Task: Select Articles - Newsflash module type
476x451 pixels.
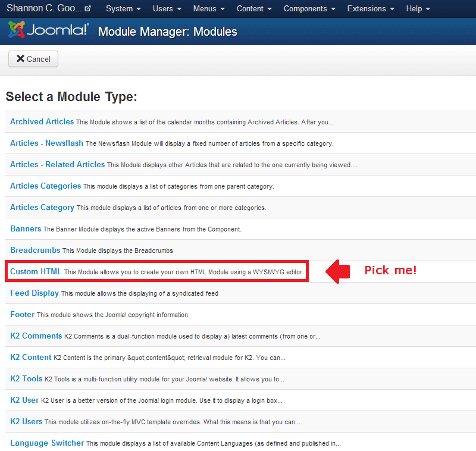Action: pyautogui.click(x=46, y=143)
